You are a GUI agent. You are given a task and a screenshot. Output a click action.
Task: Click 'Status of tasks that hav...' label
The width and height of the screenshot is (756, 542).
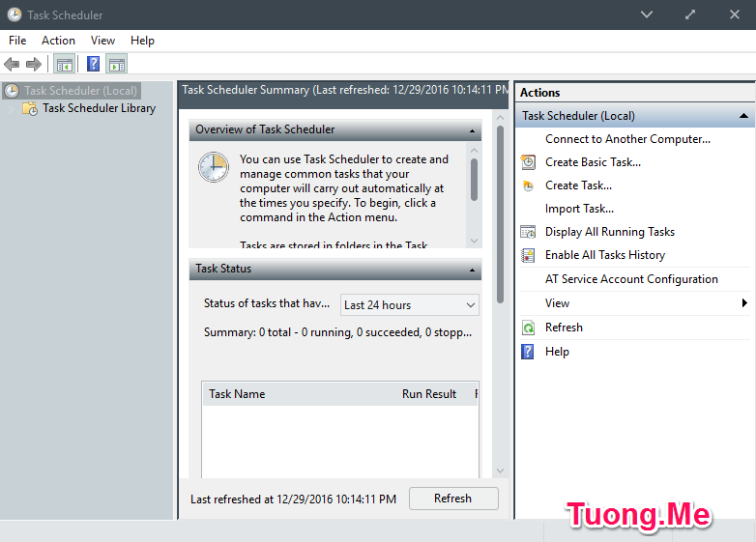click(x=267, y=303)
